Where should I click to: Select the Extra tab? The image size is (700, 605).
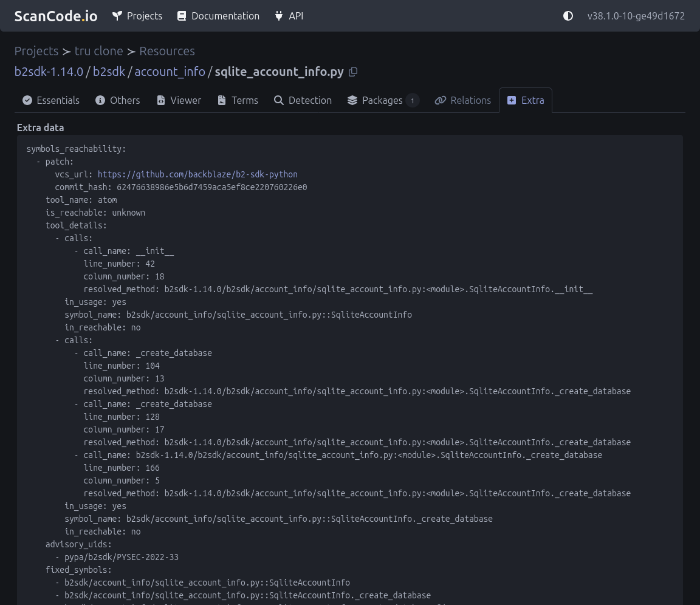click(x=526, y=100)
